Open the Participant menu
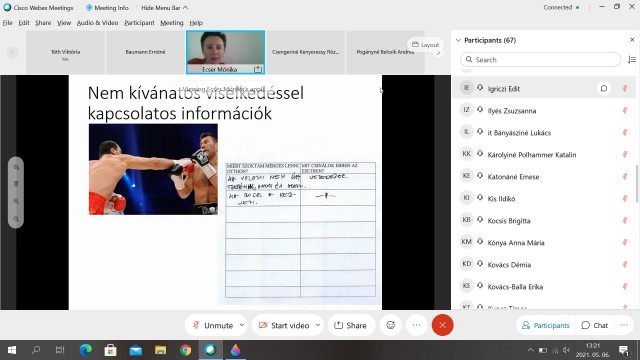Viewport: 640px width, 360px height. [x=139, y=23]
